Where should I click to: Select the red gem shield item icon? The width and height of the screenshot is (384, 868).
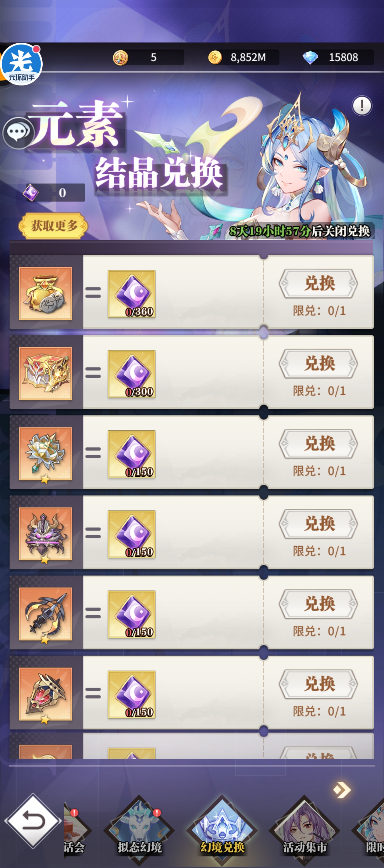(x=45, y=694)
